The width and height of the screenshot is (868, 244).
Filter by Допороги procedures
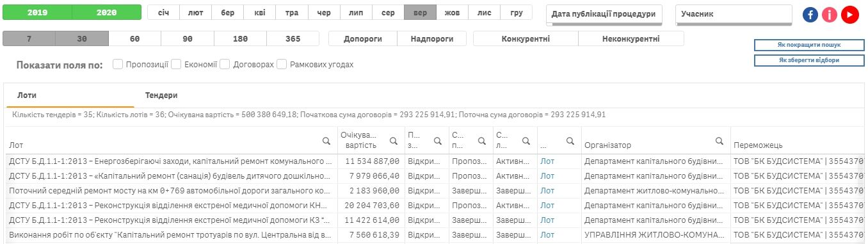point(363,38)
